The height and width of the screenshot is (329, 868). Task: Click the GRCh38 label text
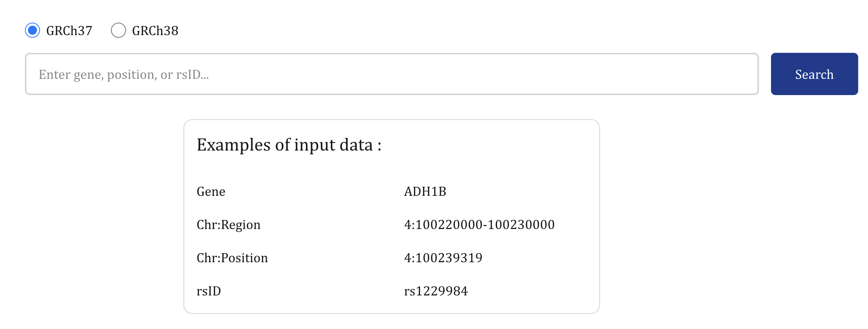click(155, 31)
